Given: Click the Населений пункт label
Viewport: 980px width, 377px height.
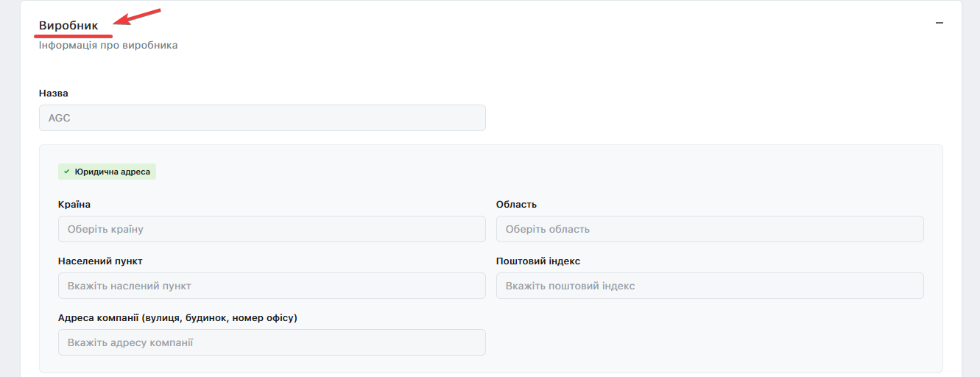Looking at the screenshot, I should pos(100,261).
